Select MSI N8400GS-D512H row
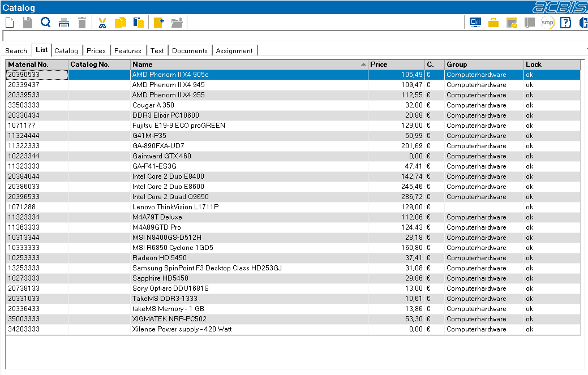This screenshot has height=375, width=588. (293, 238)
